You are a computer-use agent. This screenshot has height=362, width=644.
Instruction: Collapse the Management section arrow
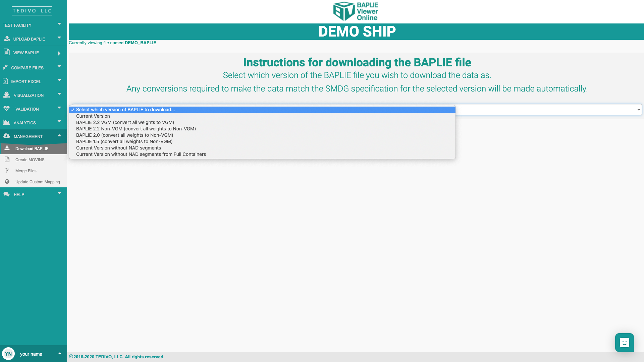59,135
